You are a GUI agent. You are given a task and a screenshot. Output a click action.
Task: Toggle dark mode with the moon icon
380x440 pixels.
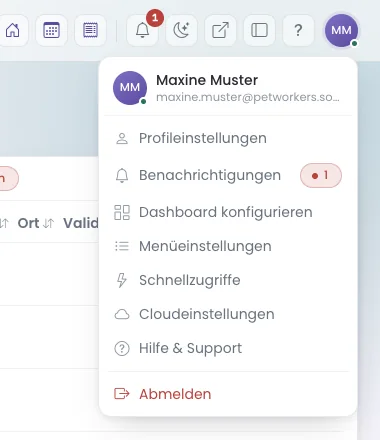click(181, 30)
